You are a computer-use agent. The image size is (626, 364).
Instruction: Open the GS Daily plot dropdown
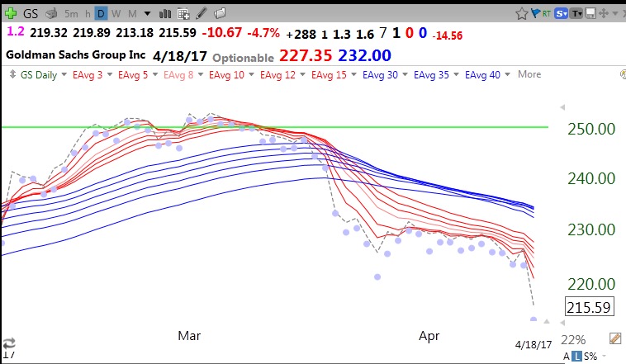pyautogui.click(x=64, y=74)
